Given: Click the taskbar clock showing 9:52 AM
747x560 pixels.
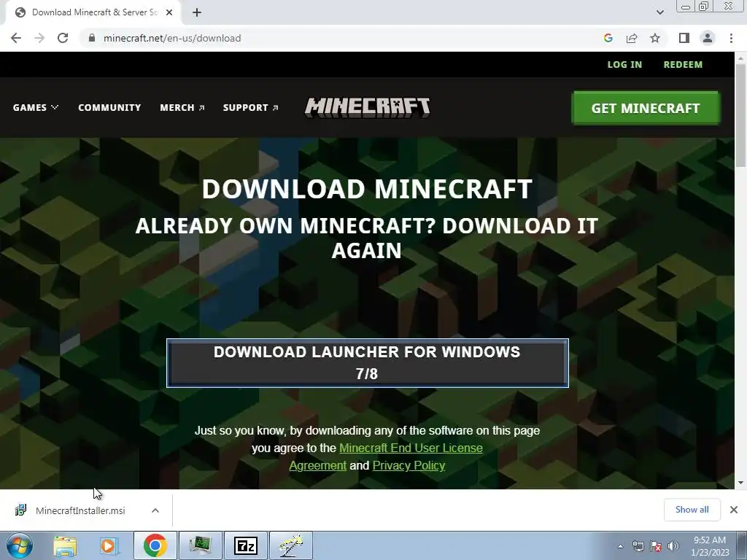Looking at the screenshot, I should (710, 546).
